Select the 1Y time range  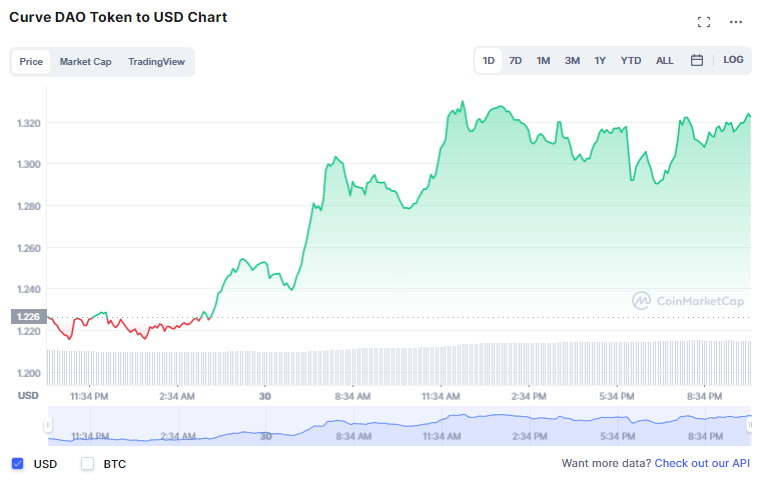click(600, 60)
